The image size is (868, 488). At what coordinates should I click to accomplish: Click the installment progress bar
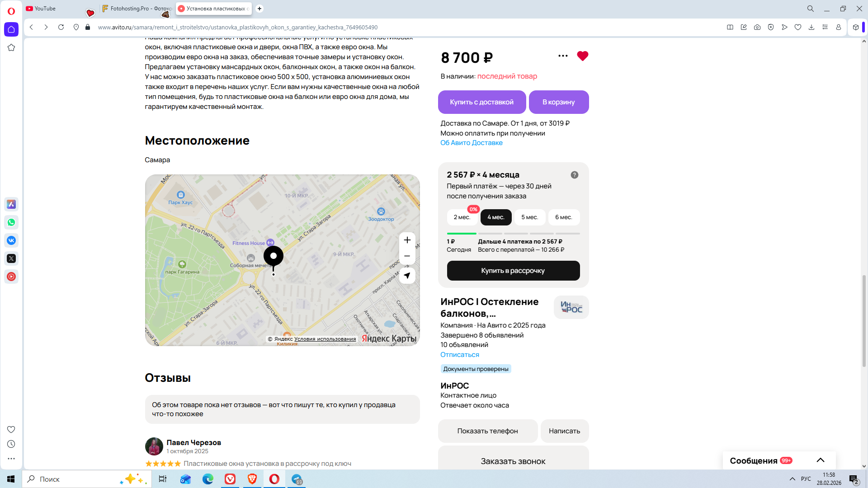pos(513,234)
